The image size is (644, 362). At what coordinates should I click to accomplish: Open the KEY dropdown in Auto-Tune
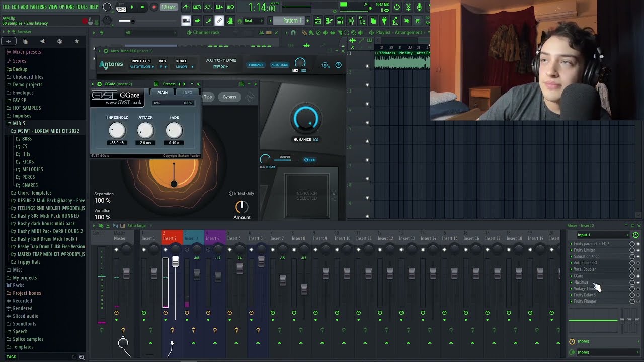click(163, 67)
